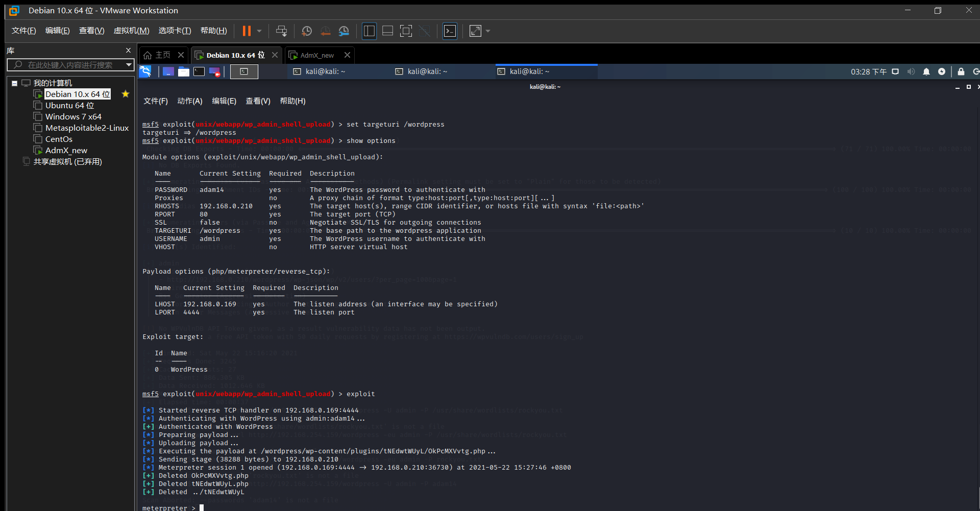The image size is (980, 511).
Task: Click the Kali network connection tray icon
Action: 895,71
